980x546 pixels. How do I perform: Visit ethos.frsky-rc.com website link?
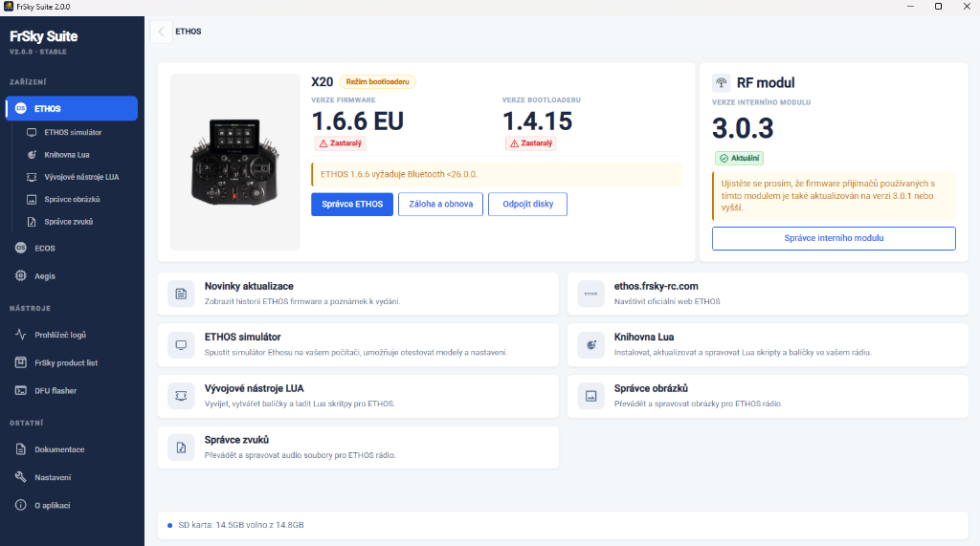pos(768,294)
